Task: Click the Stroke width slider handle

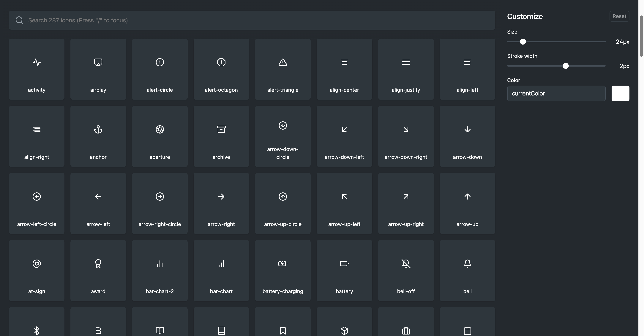Action: 566,66
